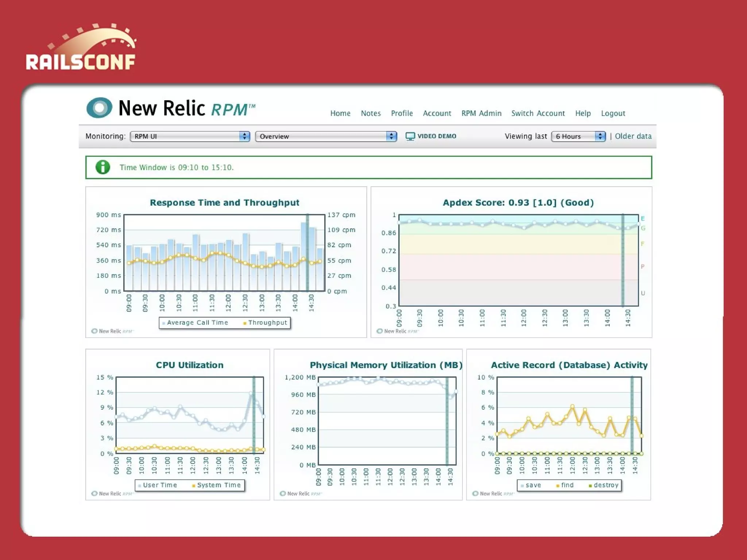Change the 6 Hours viewing range dropdown

coord(578,136)
